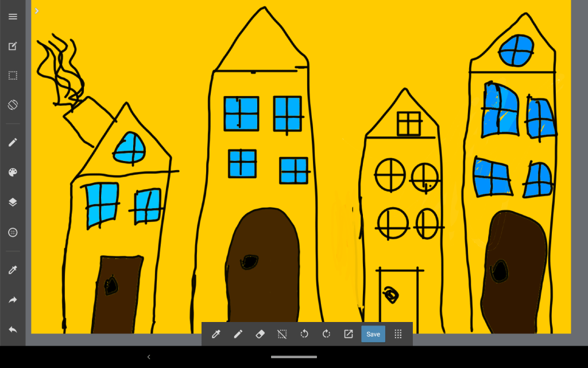Click the edit canvas icon in the sidebar
588x368 pixels.
click(x=13, y=46)
